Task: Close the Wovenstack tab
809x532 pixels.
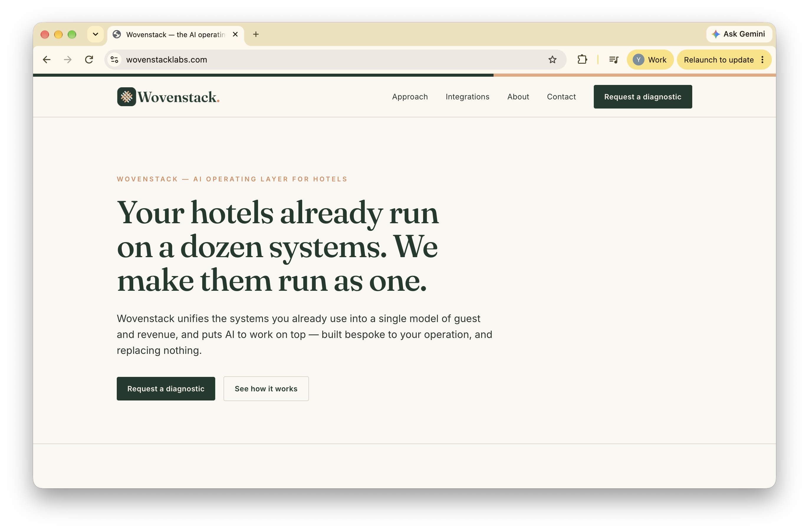Action: pos(235,34)
